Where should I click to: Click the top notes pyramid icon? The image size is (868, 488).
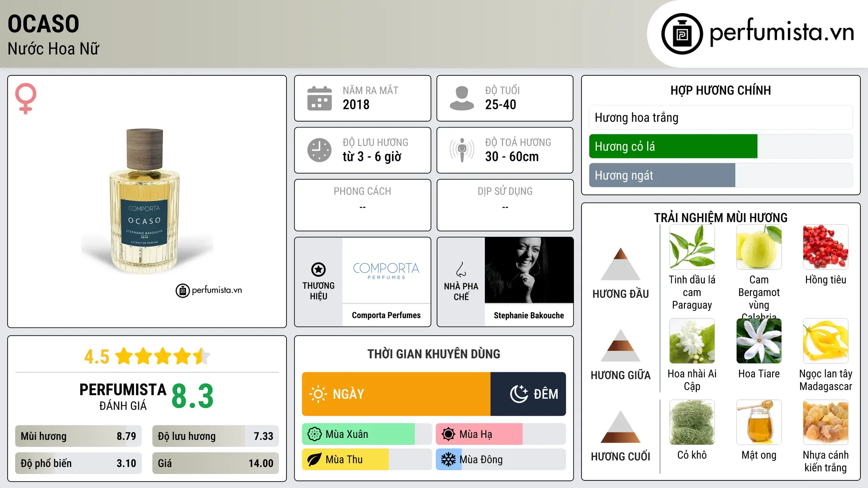[x=620, y=264]
